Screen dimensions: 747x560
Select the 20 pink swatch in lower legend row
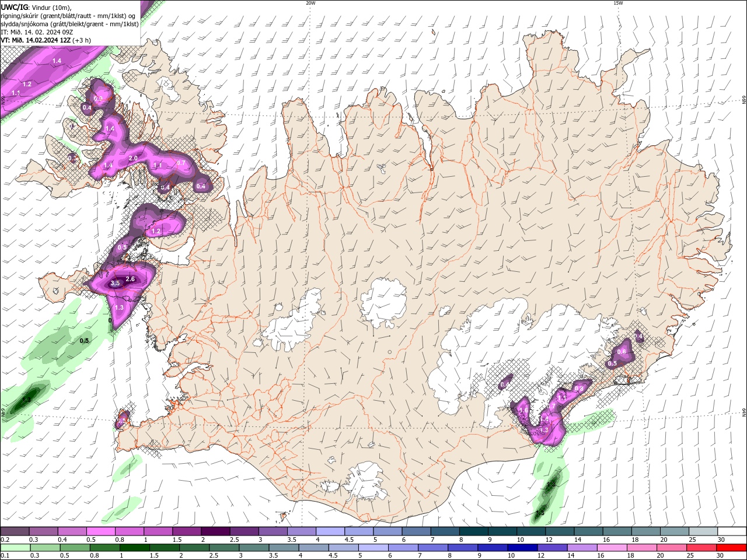click(x=671, y=548)
